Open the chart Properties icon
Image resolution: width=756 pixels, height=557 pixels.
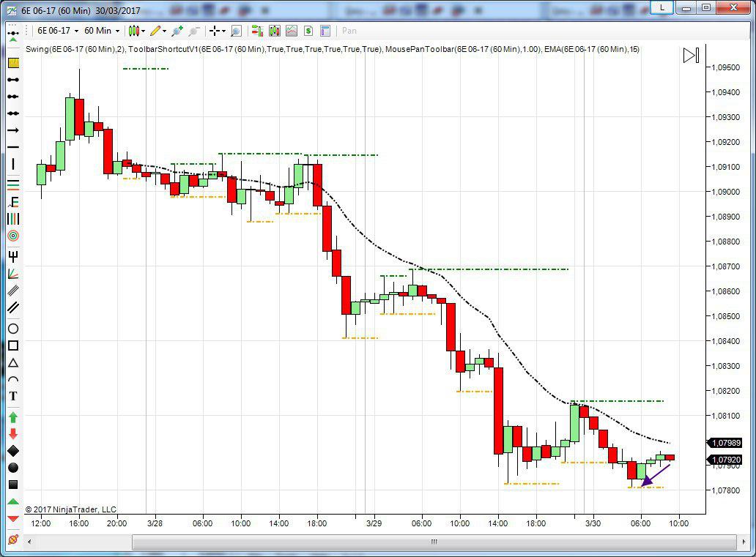point(325,31)
